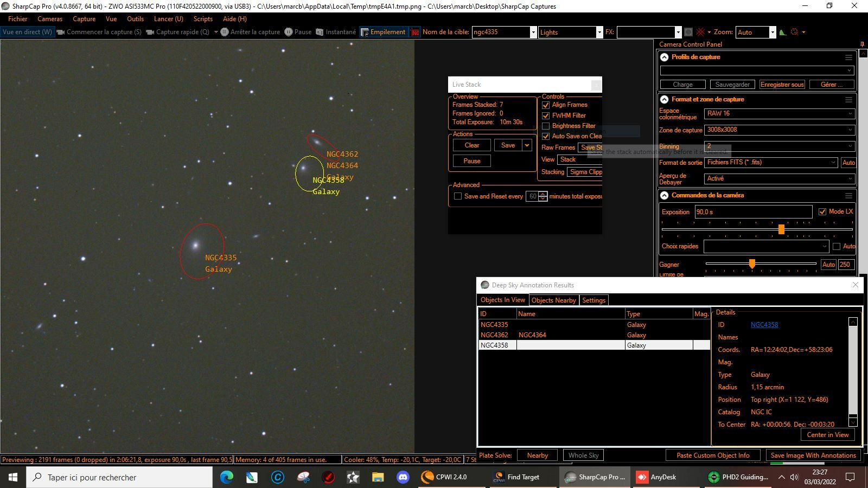Switch to PHD2 Guiding in taskbar
The width and height of the screenshot is (868, 488).
[x=738, y=477]
